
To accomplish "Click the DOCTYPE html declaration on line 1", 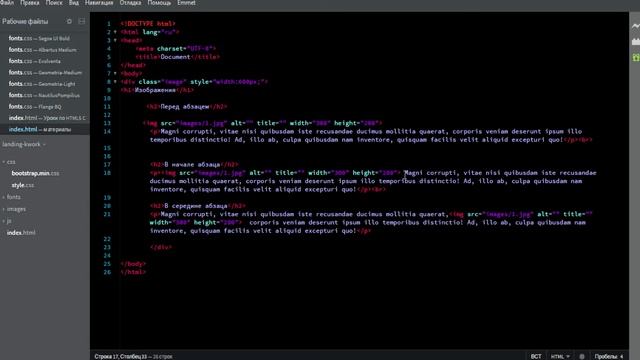I will pos(148,24).
